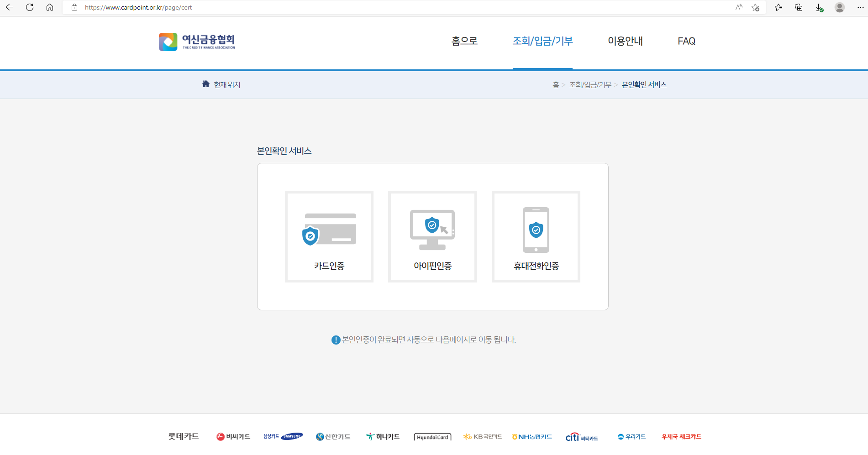Click the Hyundai Card logo
868x455 pixels.
(x=432, y=436)
